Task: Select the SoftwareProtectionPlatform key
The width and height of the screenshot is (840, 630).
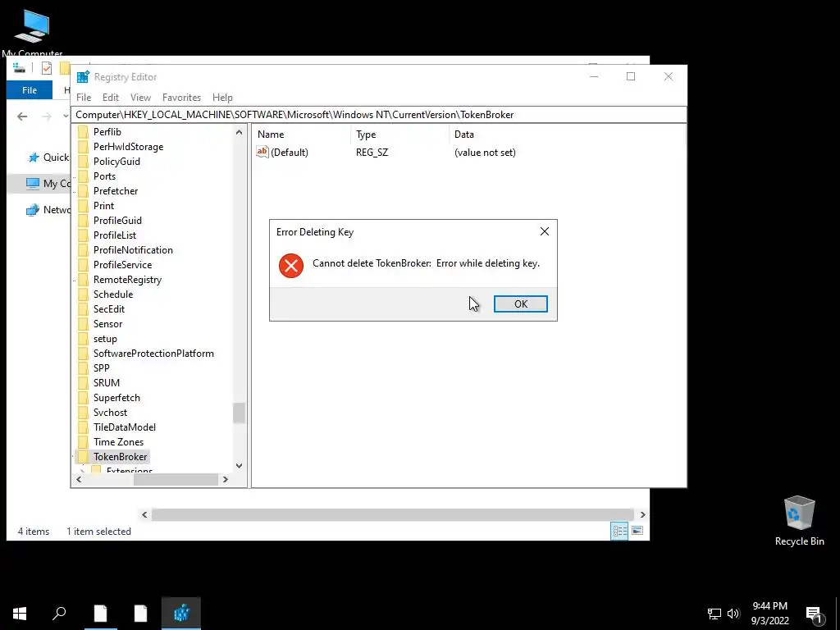Action: pyautogui.click(x=153, y=354)
